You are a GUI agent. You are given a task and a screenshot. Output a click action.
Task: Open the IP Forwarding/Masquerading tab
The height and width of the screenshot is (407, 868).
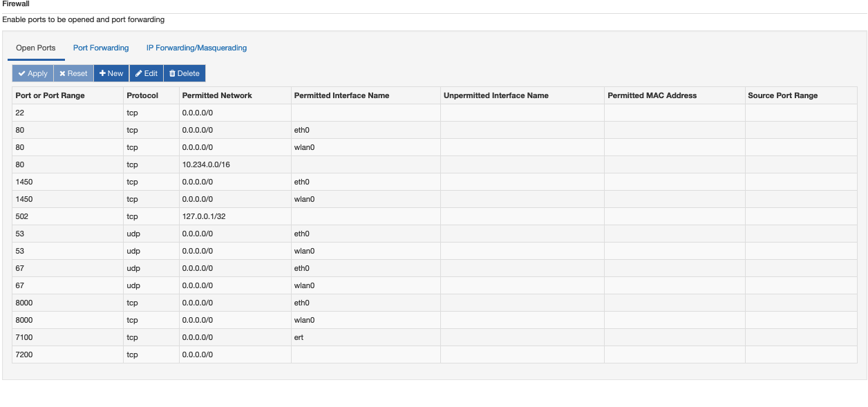point(196,48)
